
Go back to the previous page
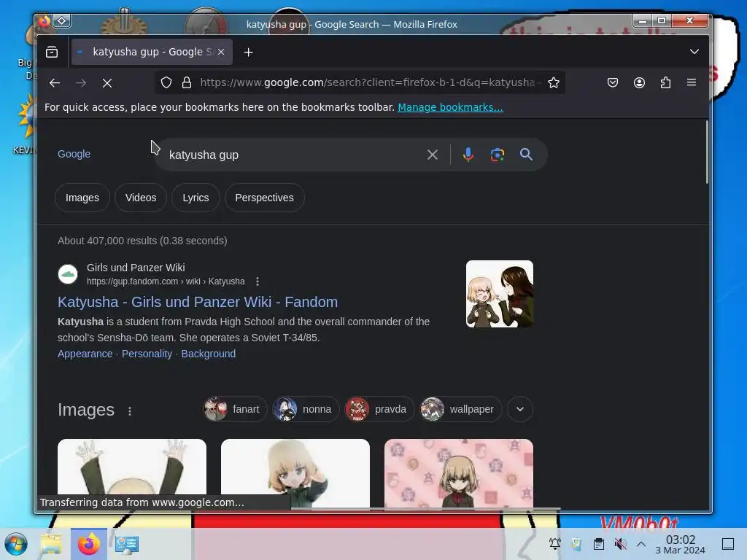pyautogui.click(x=54, y=83)
